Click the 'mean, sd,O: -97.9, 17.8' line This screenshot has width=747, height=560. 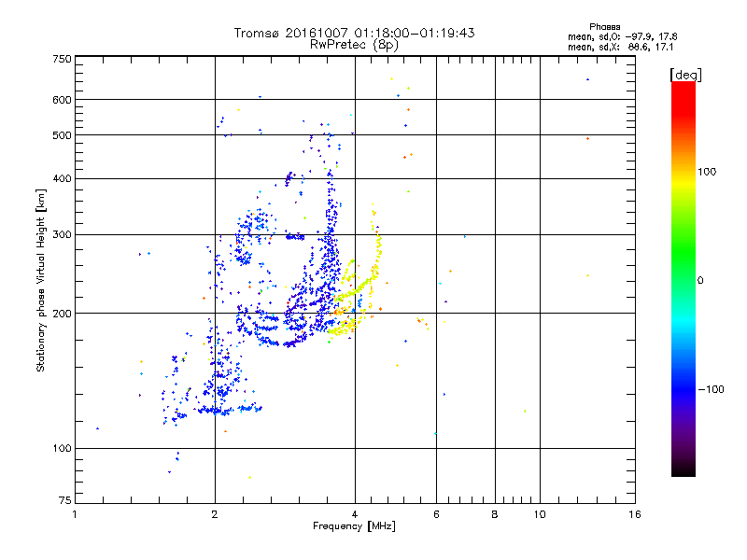click(622, 36)
